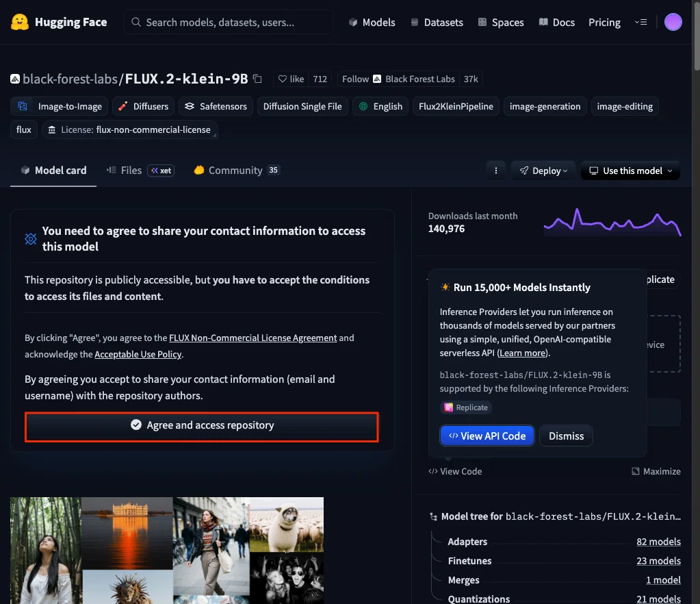Switch to the Model card tab
Image resolution: width=700 pixels, height=604 pixels.
tap(53, 171)
